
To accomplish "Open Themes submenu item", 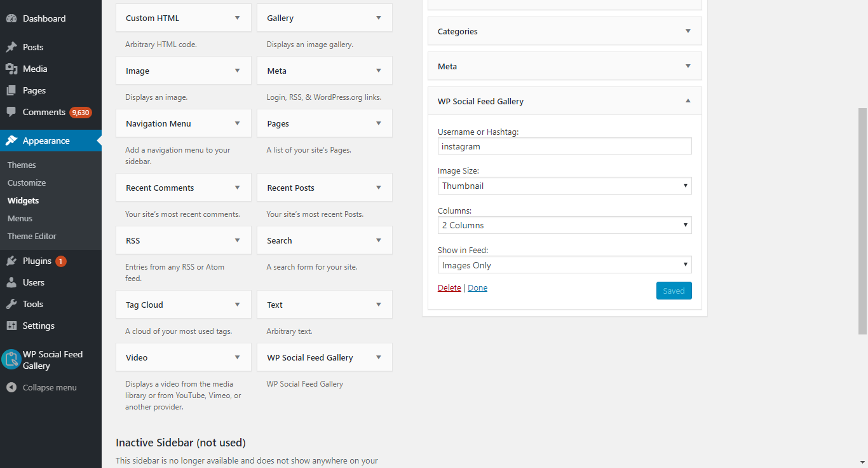I will tap(22, 165).
